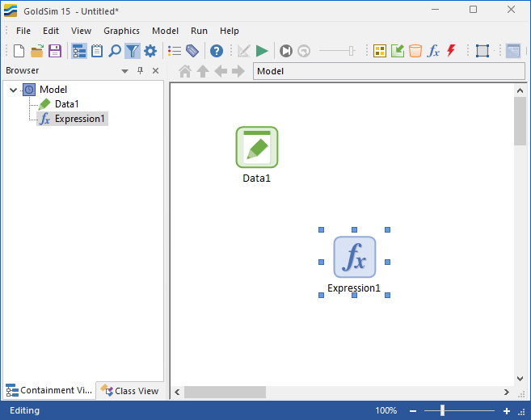Navigate forward with the right arrow
Screen dimensions: 531x420
[238, 71]
